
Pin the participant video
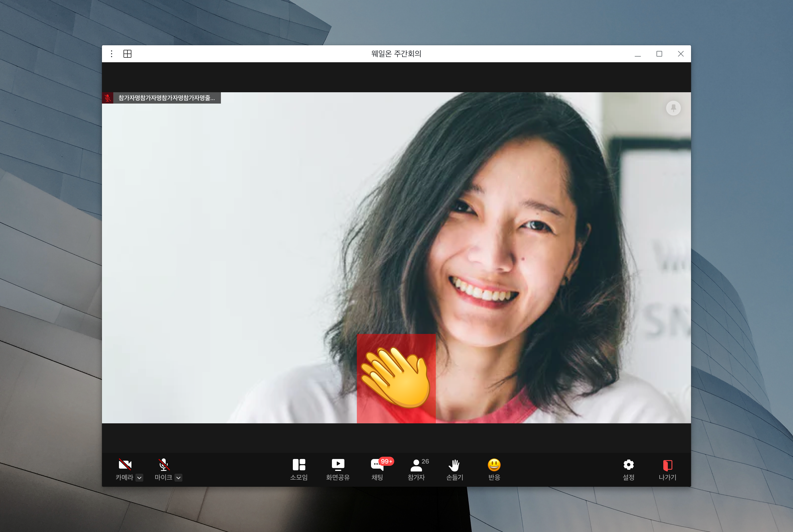pyautogui.click(x=673, y=108)
